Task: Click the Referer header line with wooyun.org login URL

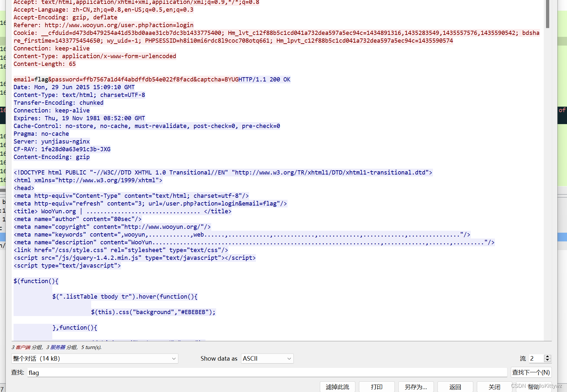Action: [103, 25]
